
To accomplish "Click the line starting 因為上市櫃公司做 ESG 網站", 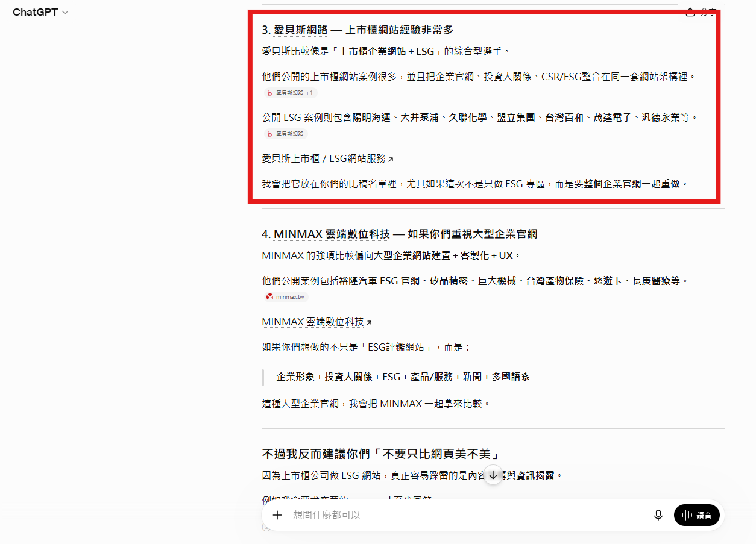I will coord(412,475).
